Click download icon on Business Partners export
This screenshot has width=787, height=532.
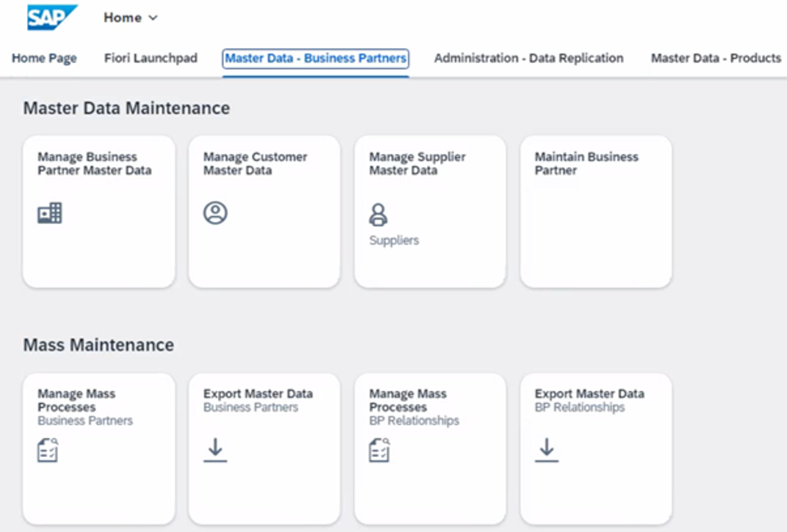pyautogui.click(x=215, y=450)
